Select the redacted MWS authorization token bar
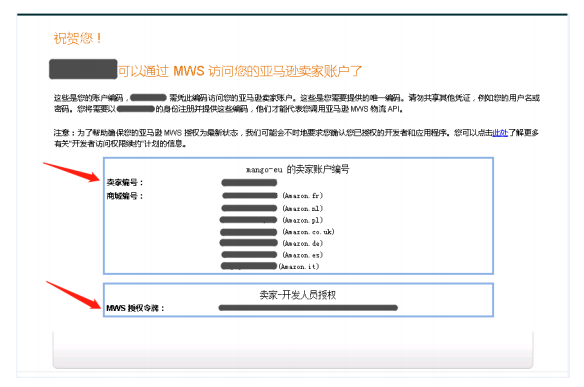This screenshot has height=387, width=584. pos(308,308)
